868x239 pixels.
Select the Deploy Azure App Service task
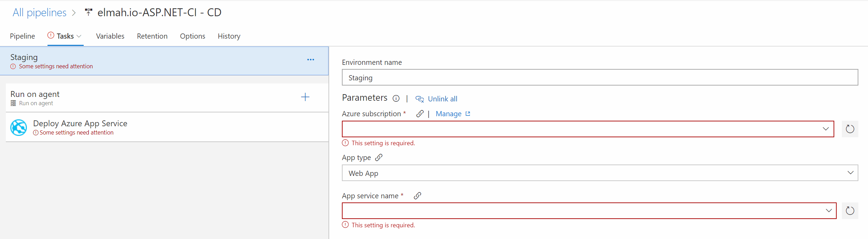(x=167, y=127)
